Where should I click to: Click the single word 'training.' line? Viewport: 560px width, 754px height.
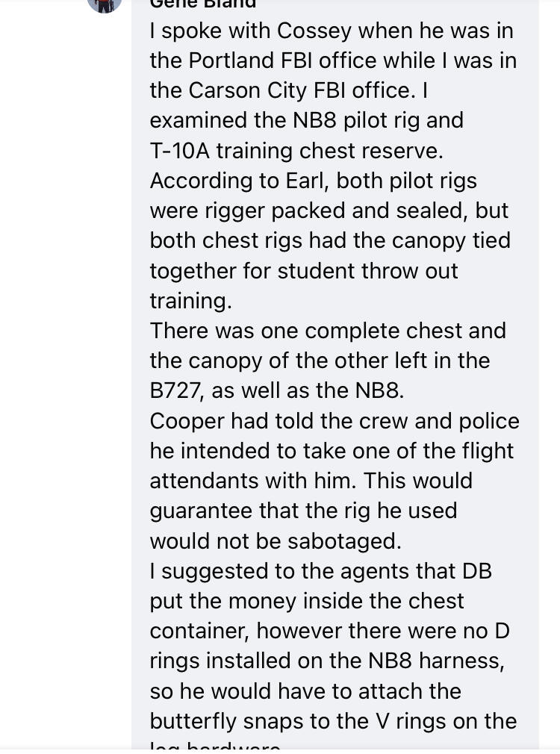(191, 302)
